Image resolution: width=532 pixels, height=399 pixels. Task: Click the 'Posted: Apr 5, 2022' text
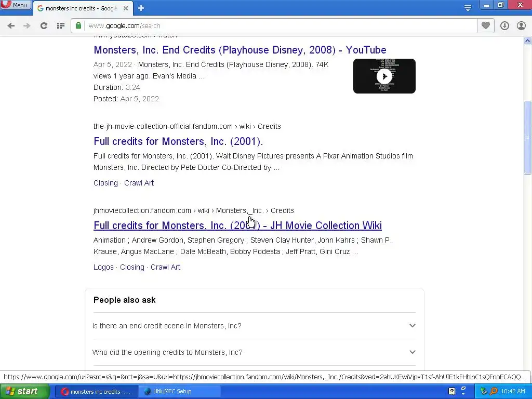[x=126, y=99]
